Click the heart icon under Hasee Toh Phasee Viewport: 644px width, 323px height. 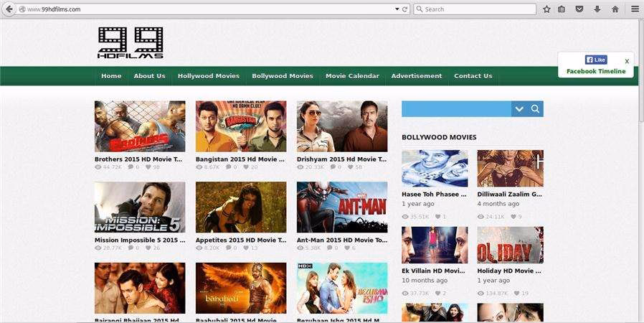pyautogui.click(x=438, y=217)
